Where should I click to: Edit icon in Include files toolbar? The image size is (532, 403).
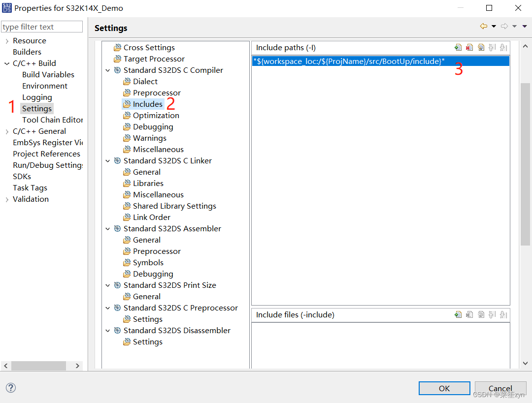(x=481, y=314)
